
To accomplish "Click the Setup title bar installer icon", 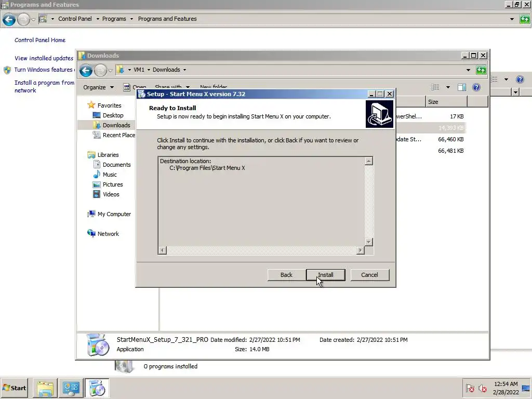I will 142,94.
